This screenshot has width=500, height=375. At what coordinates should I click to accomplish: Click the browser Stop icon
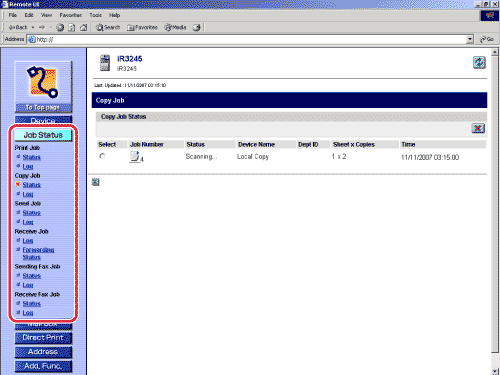[60, 27]
